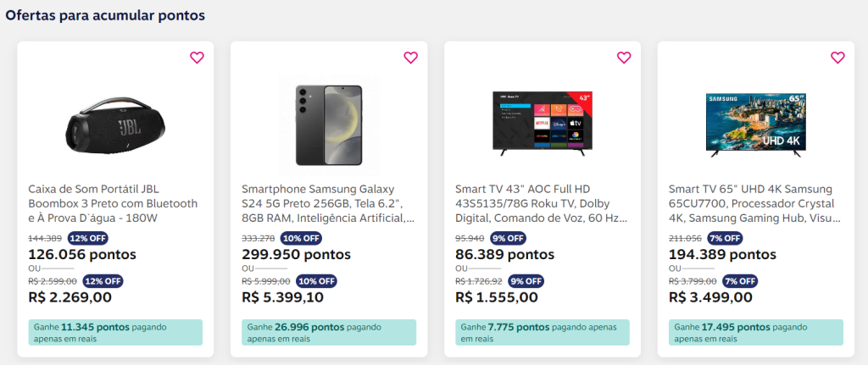Image resolution: width=868 pixels, height=365 pixels.
Task: Click Ganhe 7.775 pontos banner
Action: (542, 332)
